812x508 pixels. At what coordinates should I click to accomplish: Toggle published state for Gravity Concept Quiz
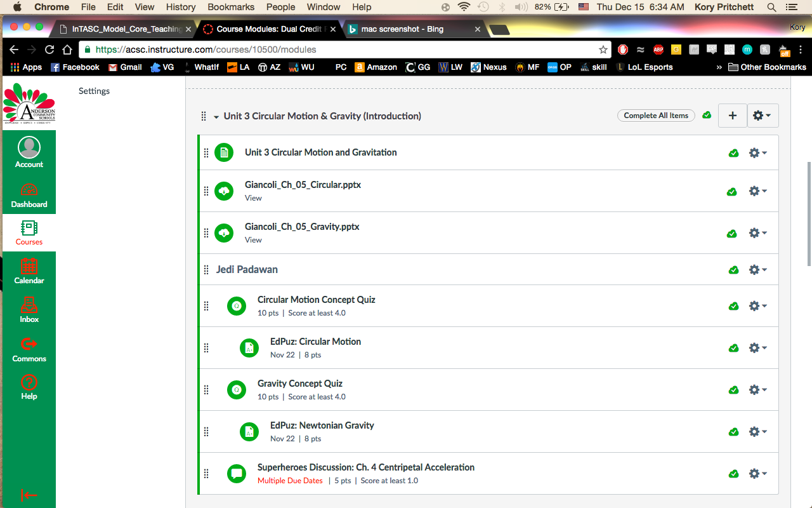[x=733, y=390]
